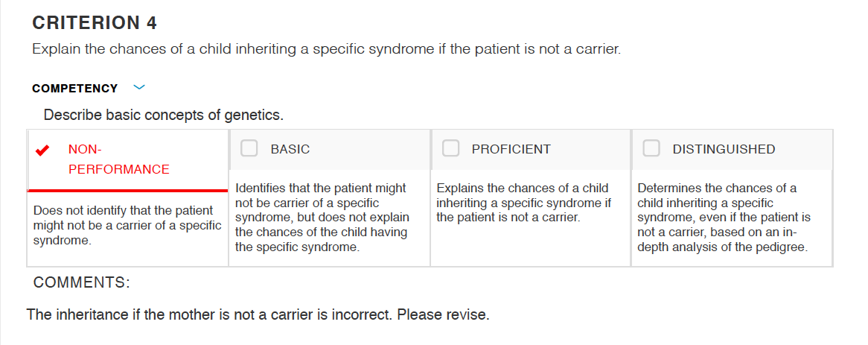Tick the Basic level checkbox
Screen dimensions: 868x345
(249, 148)
